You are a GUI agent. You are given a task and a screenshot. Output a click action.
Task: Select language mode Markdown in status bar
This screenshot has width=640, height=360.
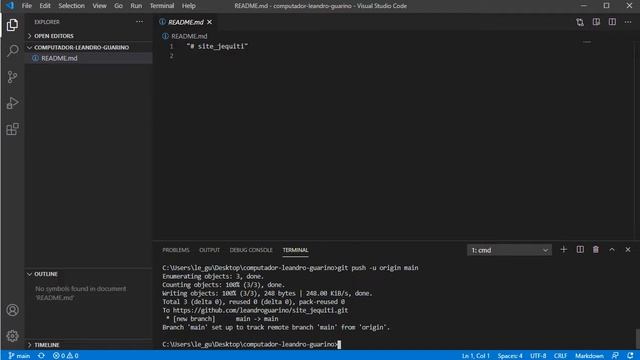589,356
